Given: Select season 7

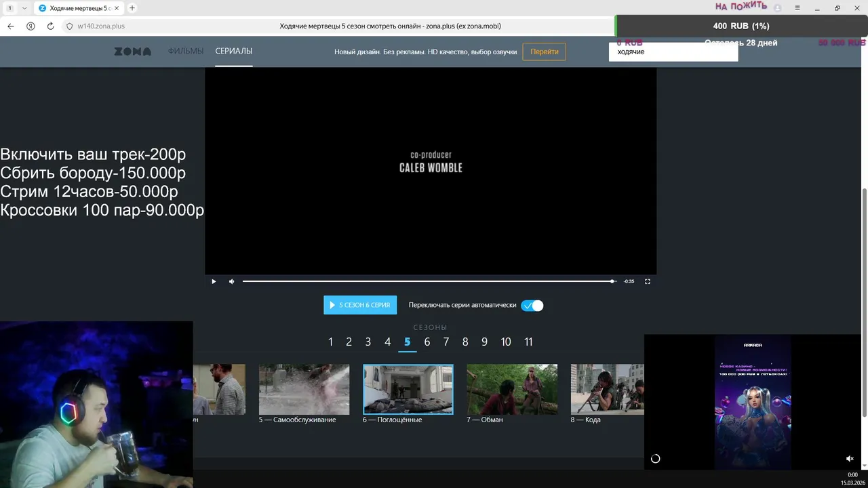Looking at the screenshot, I should 446,342.
